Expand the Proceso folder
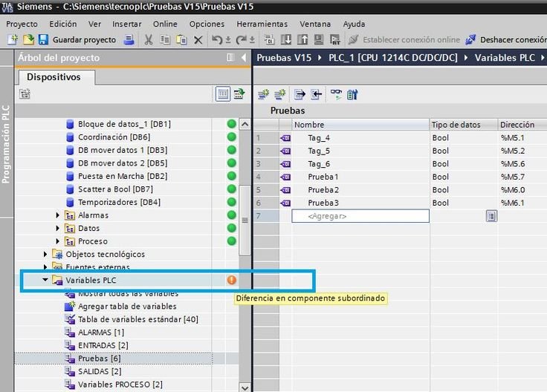The width and height of the screenshot is (547, 392). (58, 241)
